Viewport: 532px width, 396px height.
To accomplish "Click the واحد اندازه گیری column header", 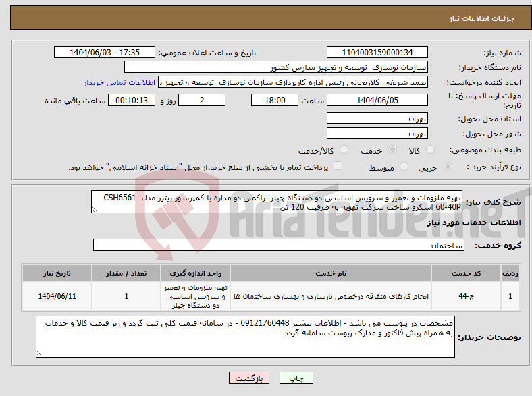I will (195, 273).
